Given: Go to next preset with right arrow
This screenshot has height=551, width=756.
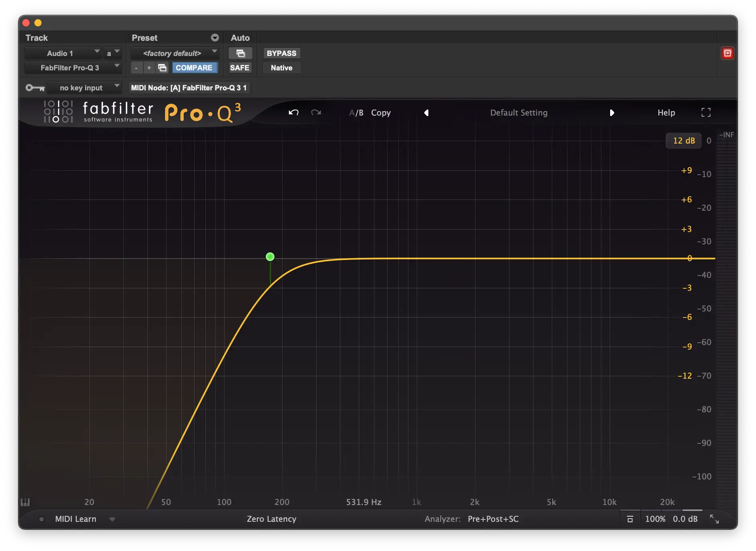Looking at the screenshot, I should coord(612,113).
